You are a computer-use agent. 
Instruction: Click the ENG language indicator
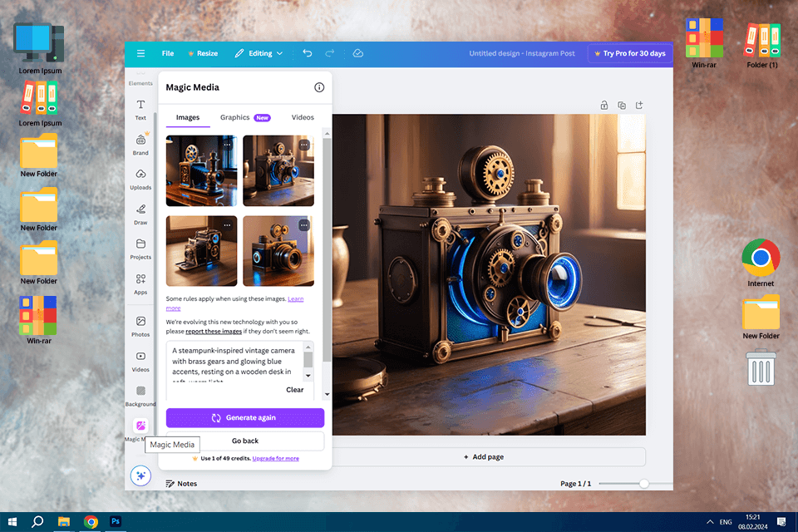[x=726, y=522]
